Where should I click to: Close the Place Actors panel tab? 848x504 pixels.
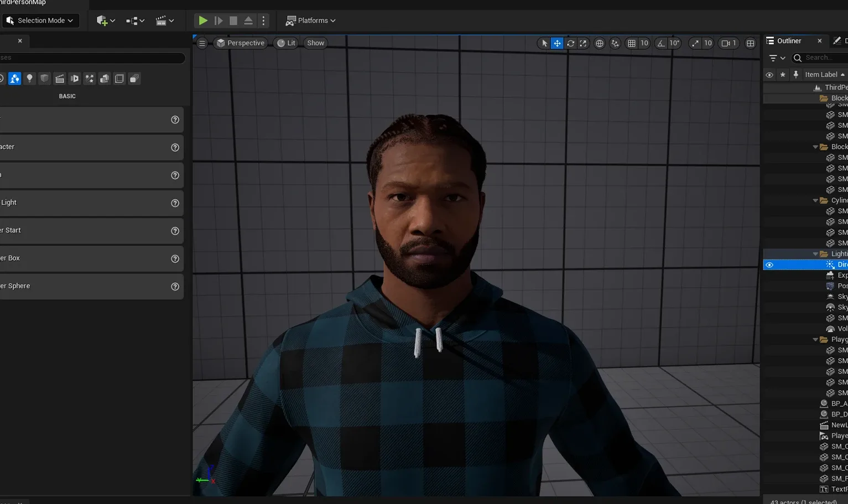click(x=20, y=41)
